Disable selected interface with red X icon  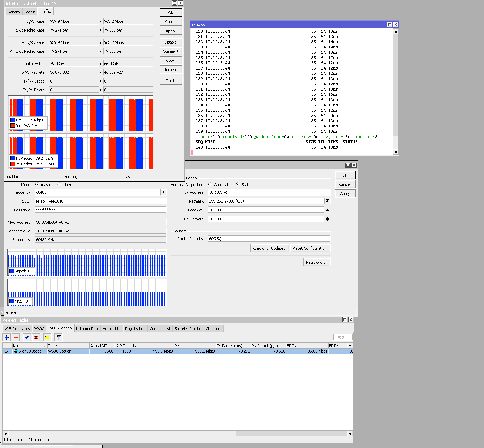click(x=36, y=337)
